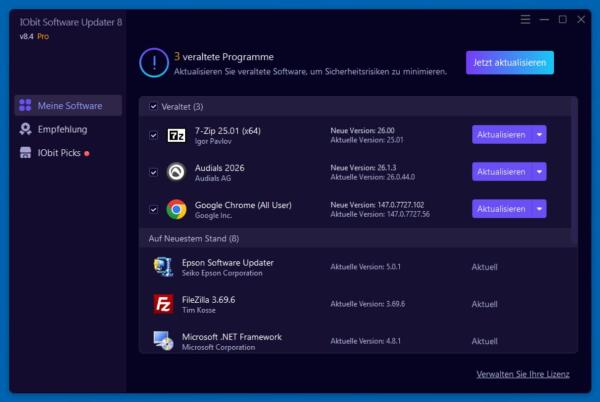The width and height of the screenshot is (600, 402).
Task: Open the hamburger menu in title bar
Action: [526, 19]
